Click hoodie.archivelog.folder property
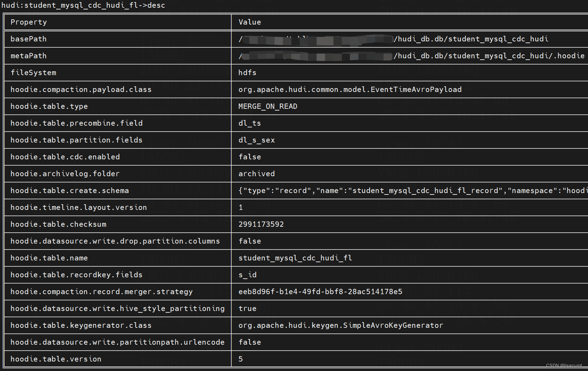This screenshot has height=371, width=588. pos(65,174)
